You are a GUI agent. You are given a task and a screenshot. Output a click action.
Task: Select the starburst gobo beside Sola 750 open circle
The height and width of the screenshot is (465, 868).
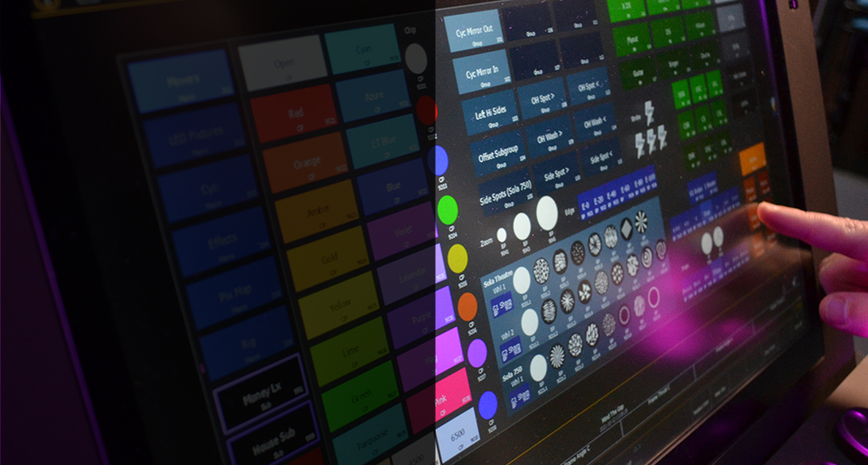click(x=557, y=356)
